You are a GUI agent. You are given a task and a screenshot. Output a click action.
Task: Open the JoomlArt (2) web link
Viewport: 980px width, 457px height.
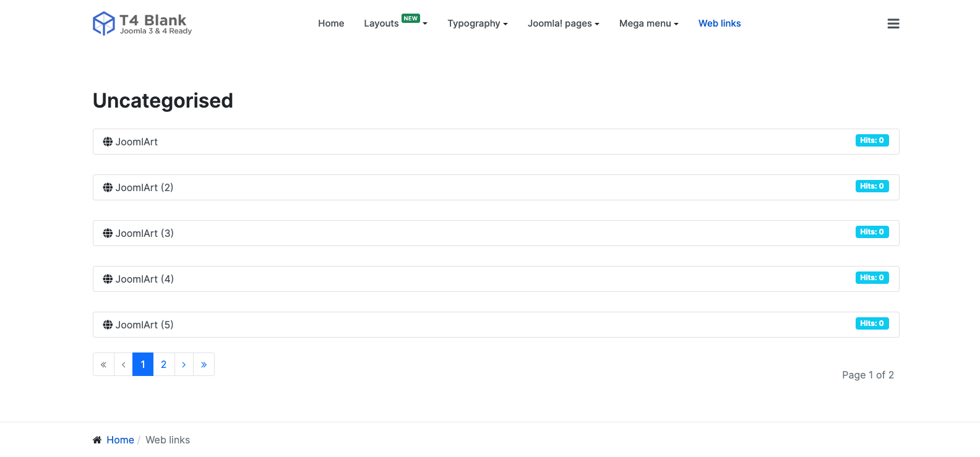click(x=144, y=187)
